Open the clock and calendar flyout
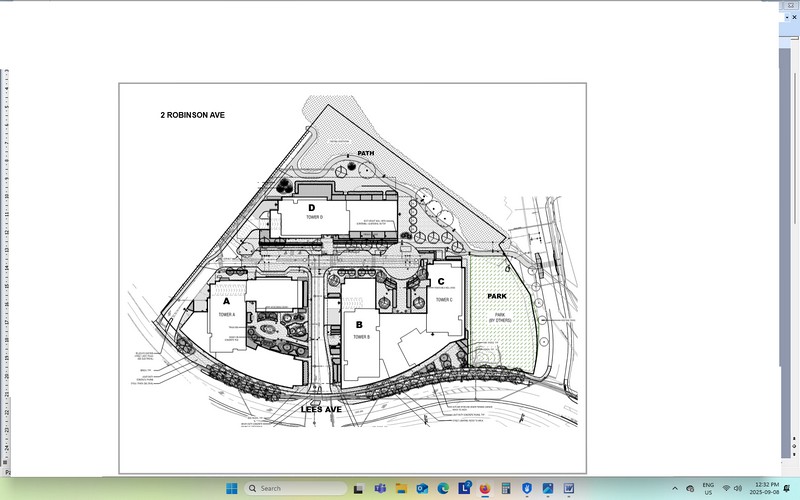The image size is (800, 500). click(766, 488)
